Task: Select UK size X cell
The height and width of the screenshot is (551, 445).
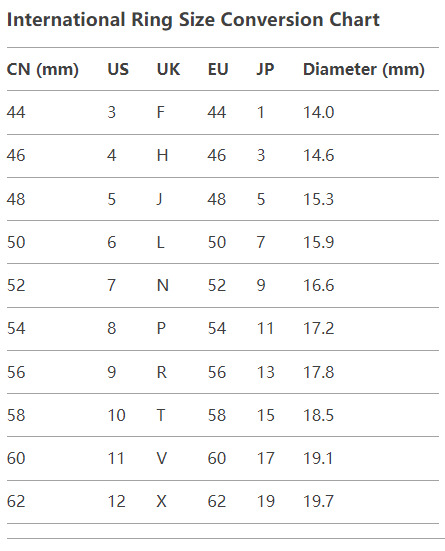Action: [161, 501]
